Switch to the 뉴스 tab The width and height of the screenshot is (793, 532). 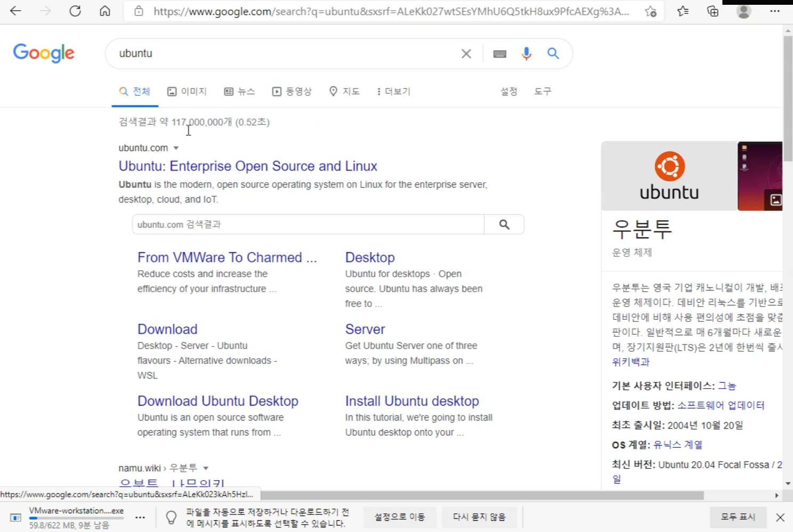point(239,92)
